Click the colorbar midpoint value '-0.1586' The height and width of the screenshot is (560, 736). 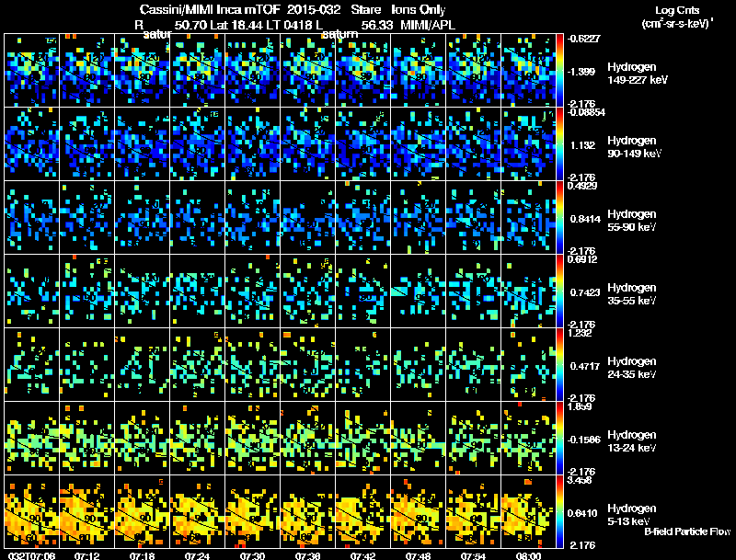(x=584, y=440)
